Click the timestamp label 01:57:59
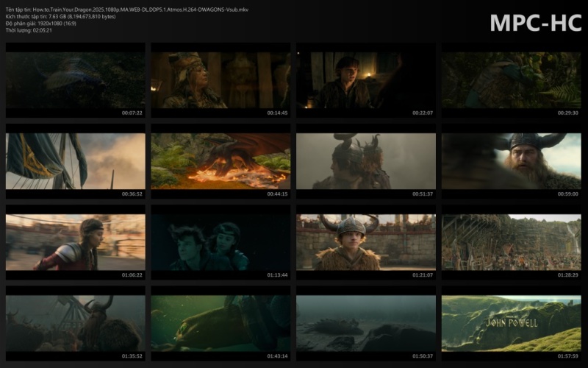This screenshot has height=368, width=588. pyautogui.click(x=567, y=356)
